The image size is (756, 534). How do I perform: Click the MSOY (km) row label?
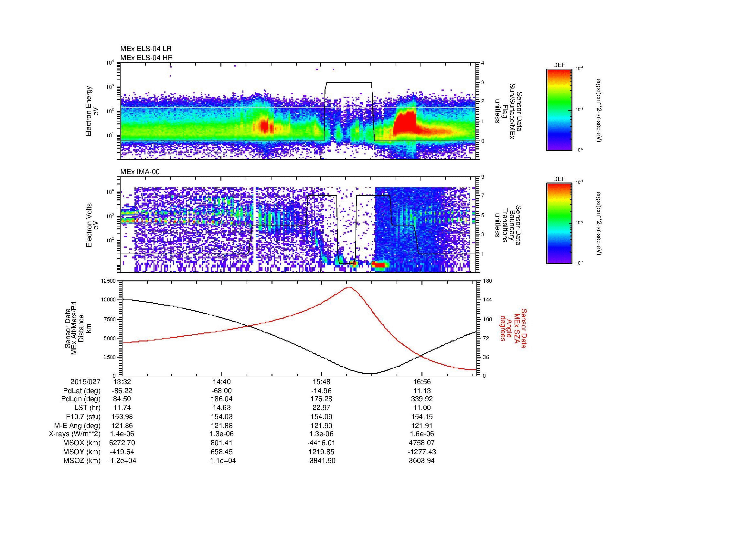(x=82, y=452)
